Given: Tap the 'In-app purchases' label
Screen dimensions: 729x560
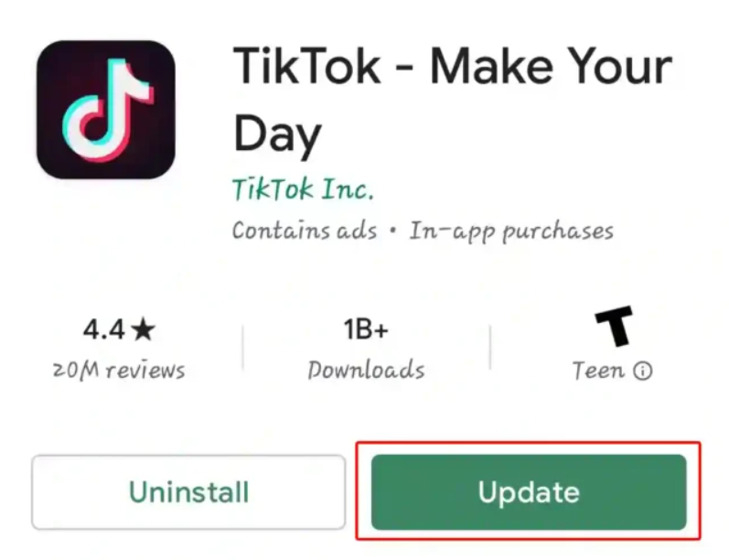Looking at the screenshot, I should click(510, 230).
